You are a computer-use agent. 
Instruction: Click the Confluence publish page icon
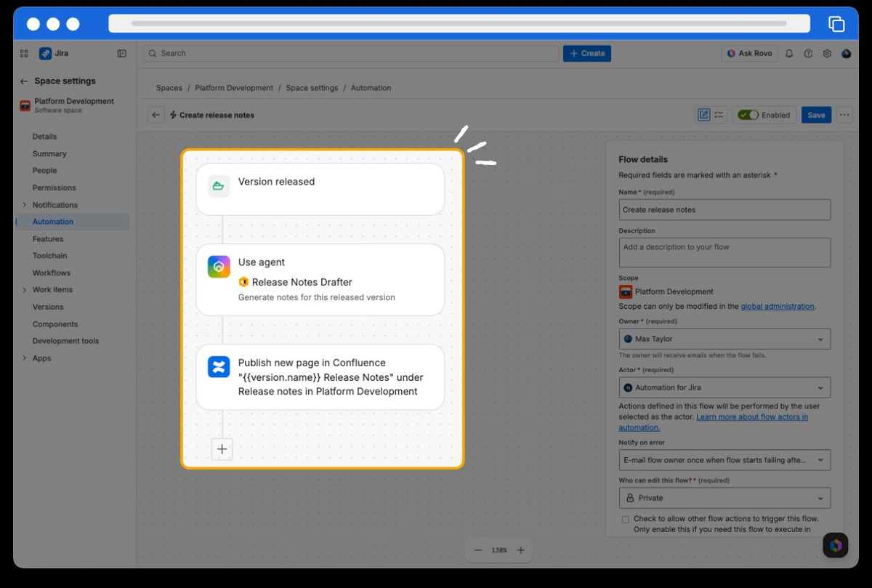point(219,367)
